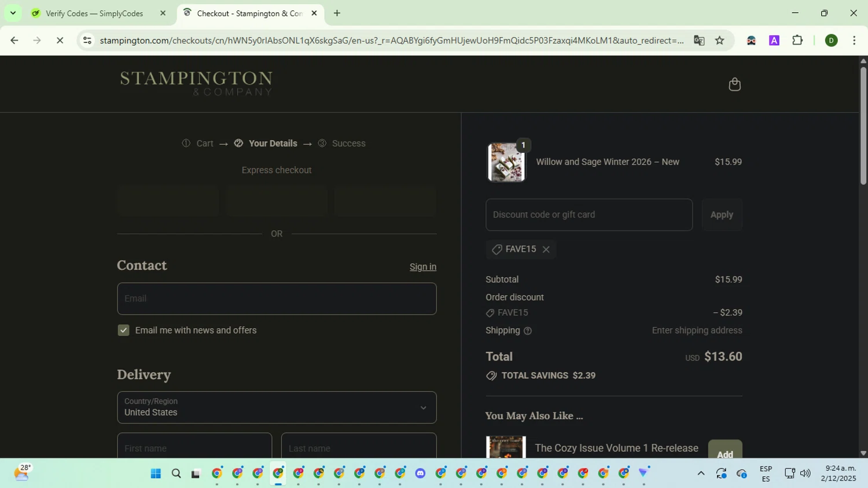Open Task View on the taskbar

coord(196,474)
